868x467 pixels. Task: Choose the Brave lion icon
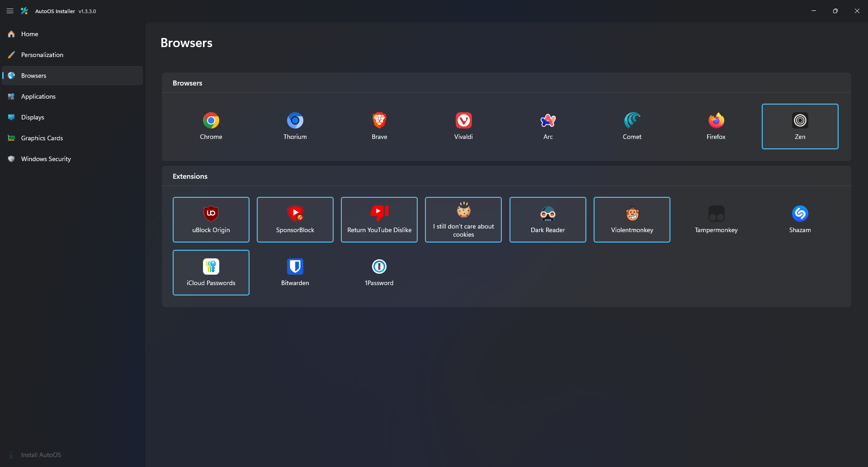379,120
